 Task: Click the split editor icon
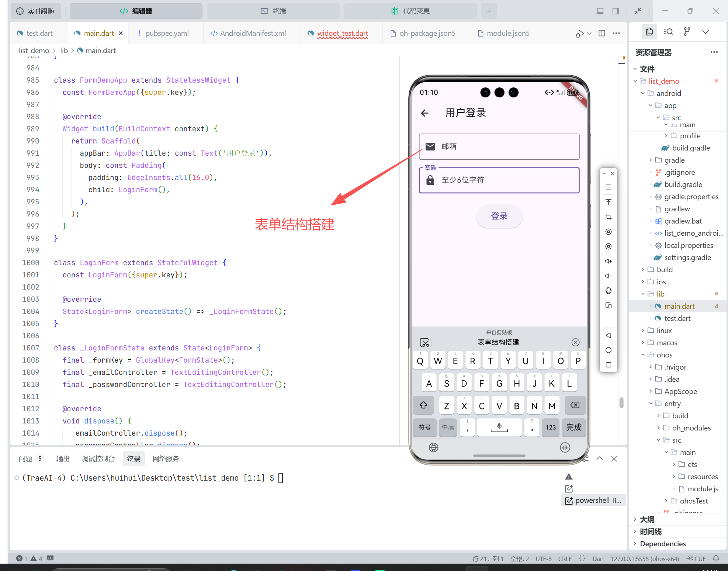(x=602, y=33)
